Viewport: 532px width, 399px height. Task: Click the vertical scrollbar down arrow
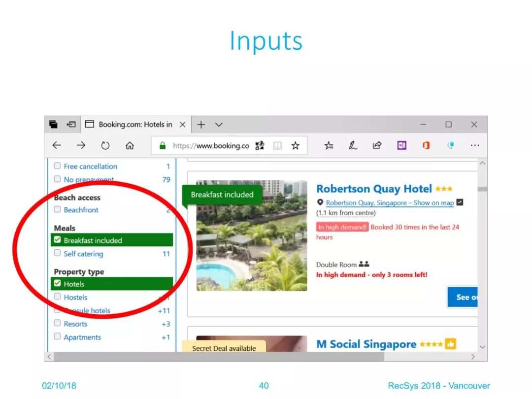[482, 347]
